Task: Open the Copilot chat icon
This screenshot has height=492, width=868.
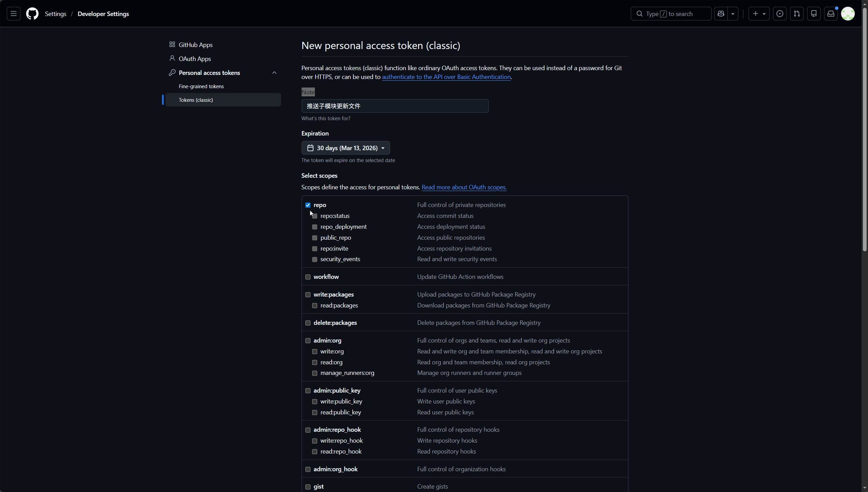Action: coord(721,14)
